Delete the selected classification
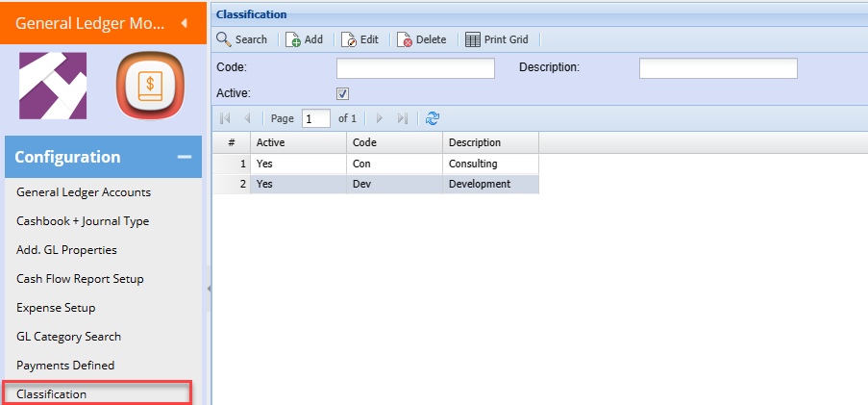Screen dimensions: 868x405 tap(422, 39)
